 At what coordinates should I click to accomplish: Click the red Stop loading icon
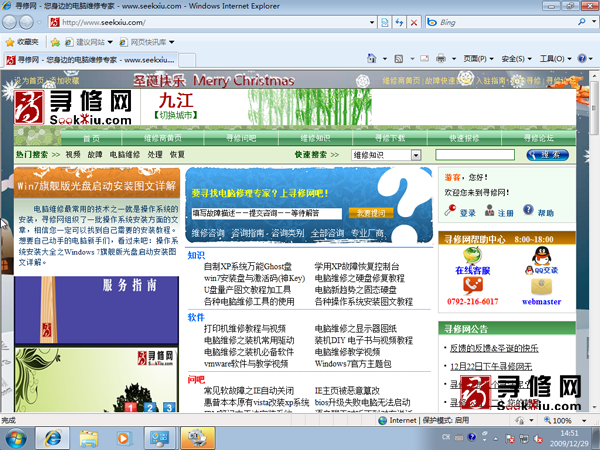pos(414,22)
